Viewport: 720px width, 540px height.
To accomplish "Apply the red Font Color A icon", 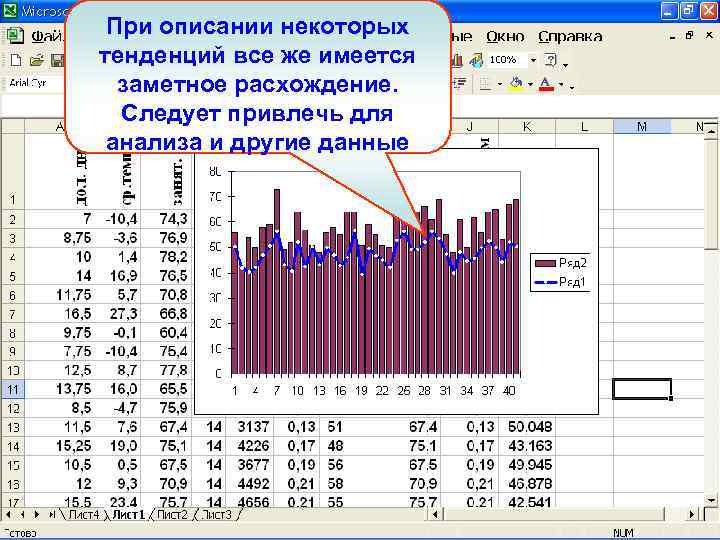I will pyautogui.click(x=546, y=84).
